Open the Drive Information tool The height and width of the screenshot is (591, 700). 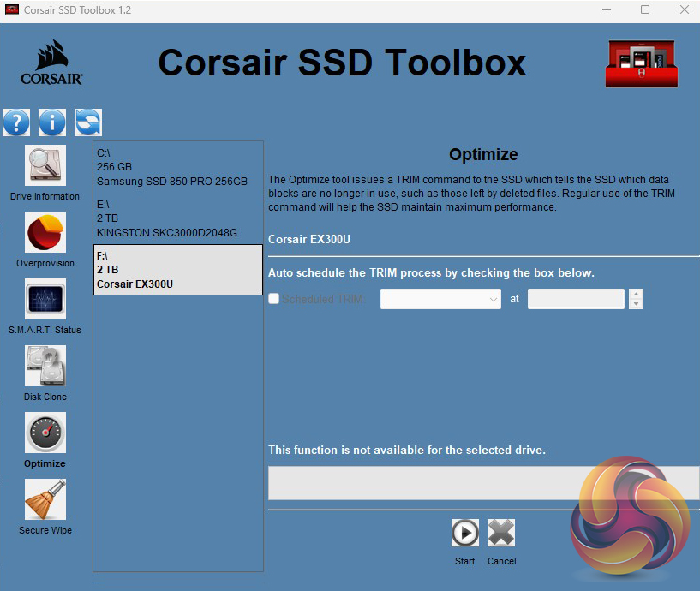click(x=45, y=165)
